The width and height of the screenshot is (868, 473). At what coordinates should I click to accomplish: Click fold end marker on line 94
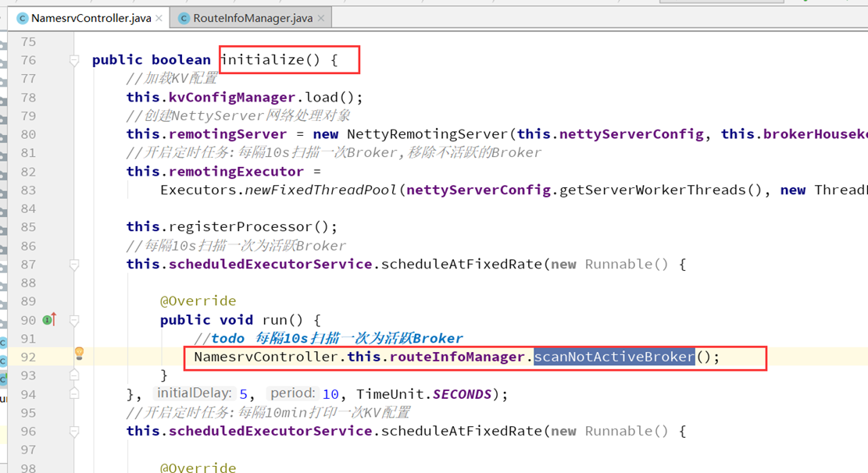[74, 393]
